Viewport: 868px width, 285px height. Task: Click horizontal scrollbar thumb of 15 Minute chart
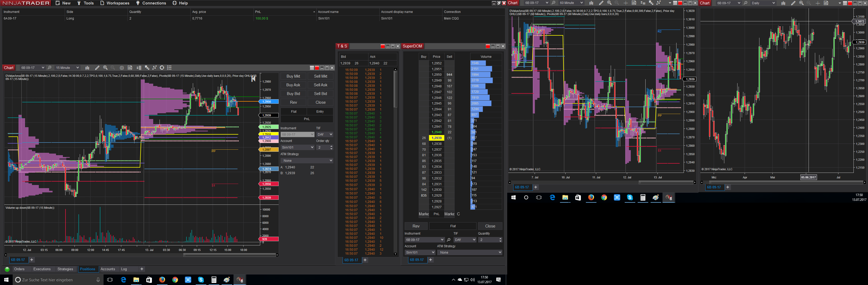(229, 255)
